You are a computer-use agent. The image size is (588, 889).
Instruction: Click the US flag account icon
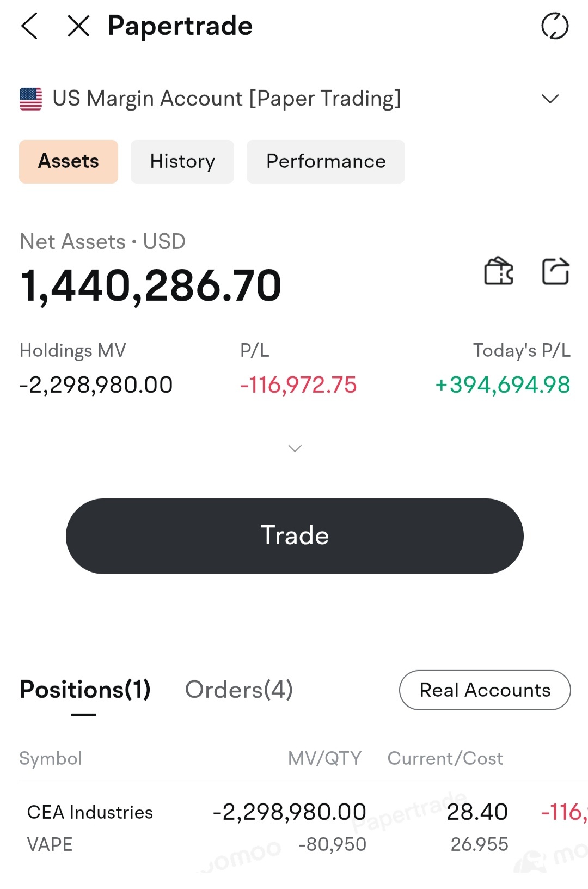tap(30, 99)
